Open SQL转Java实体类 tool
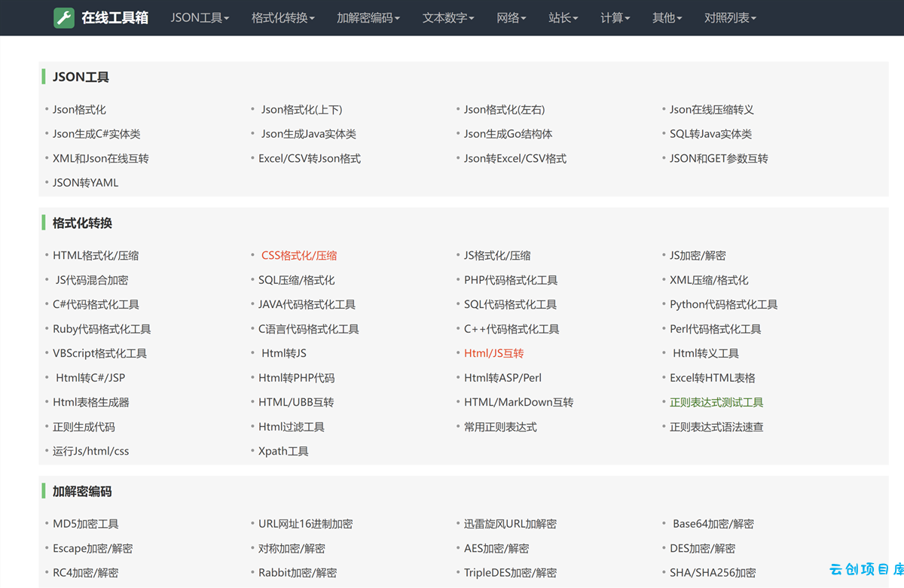This screenshot has height=588, width=904. (711, 134)
